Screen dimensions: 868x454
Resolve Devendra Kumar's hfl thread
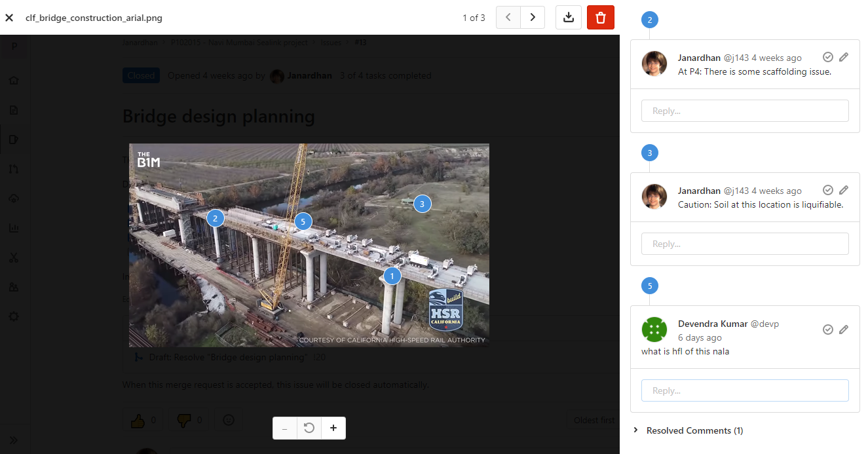click(828, 330)
